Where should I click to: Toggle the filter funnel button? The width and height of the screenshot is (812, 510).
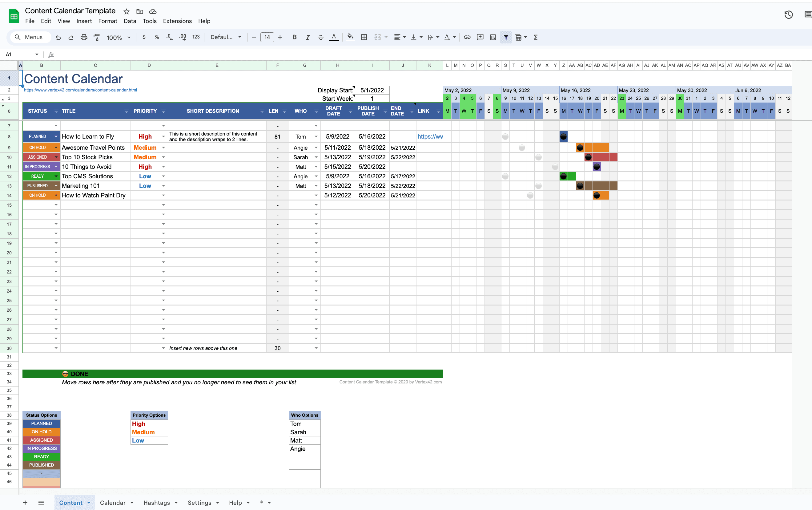[506, 37]
